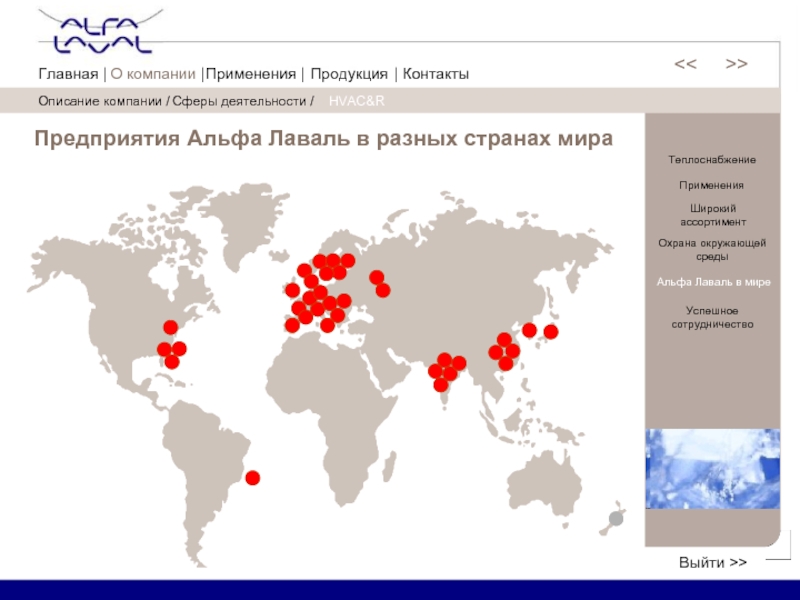
Task: Select Сферы деятельности breadcrumb
Action: [x=239, y=101]
